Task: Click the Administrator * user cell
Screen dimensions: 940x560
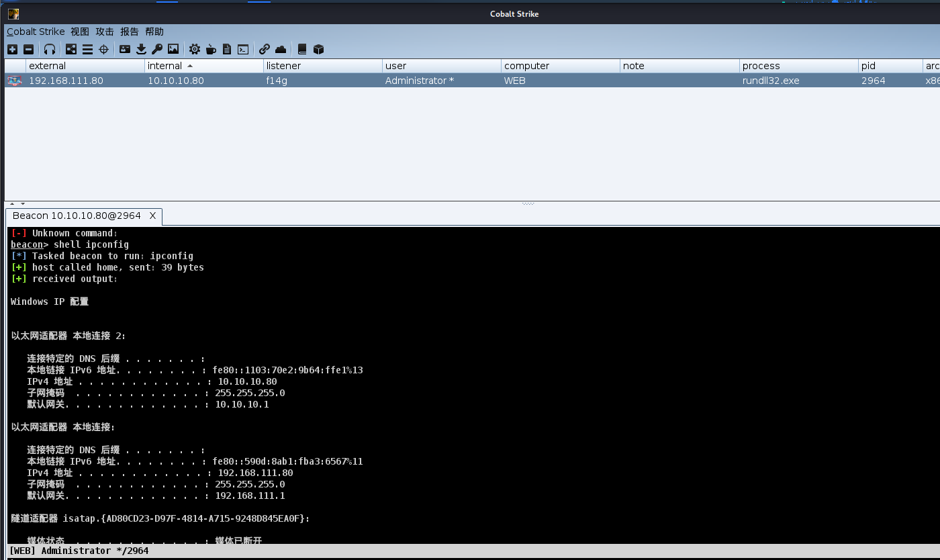Action: tap(442, 81)
